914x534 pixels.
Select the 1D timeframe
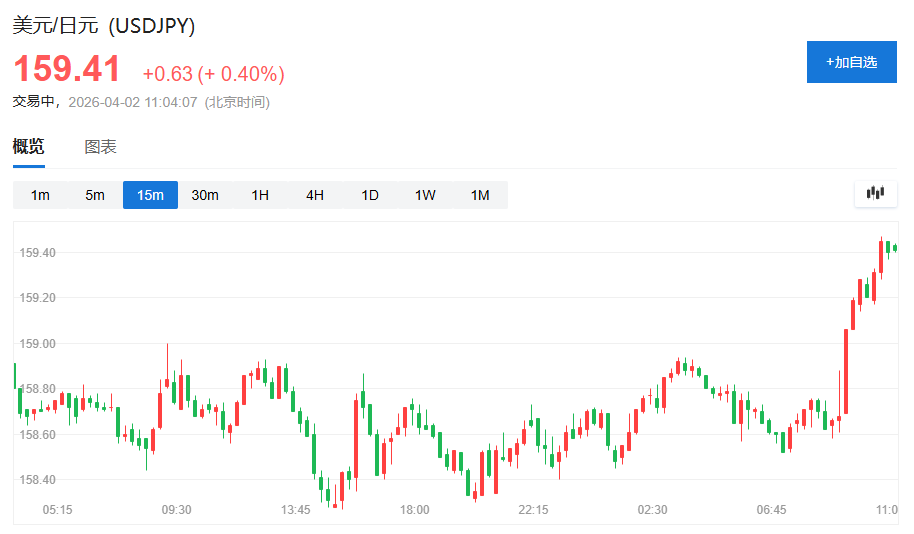tap(370, 195)
